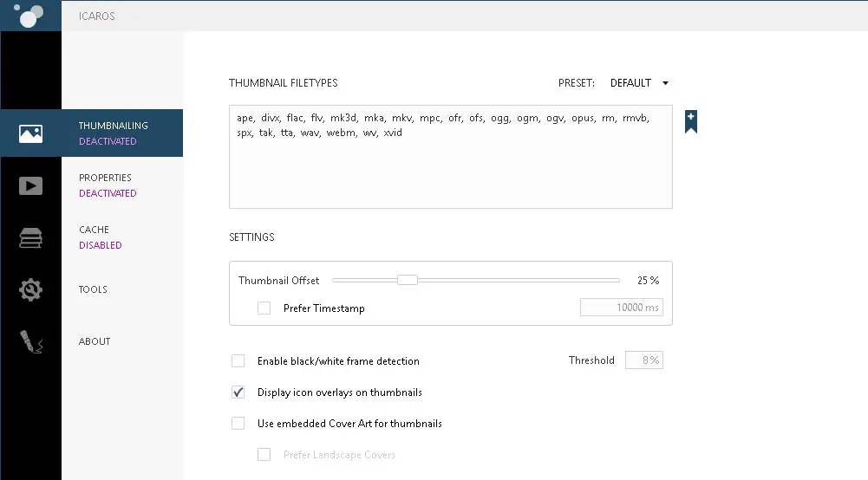Open the About section label

95,341
